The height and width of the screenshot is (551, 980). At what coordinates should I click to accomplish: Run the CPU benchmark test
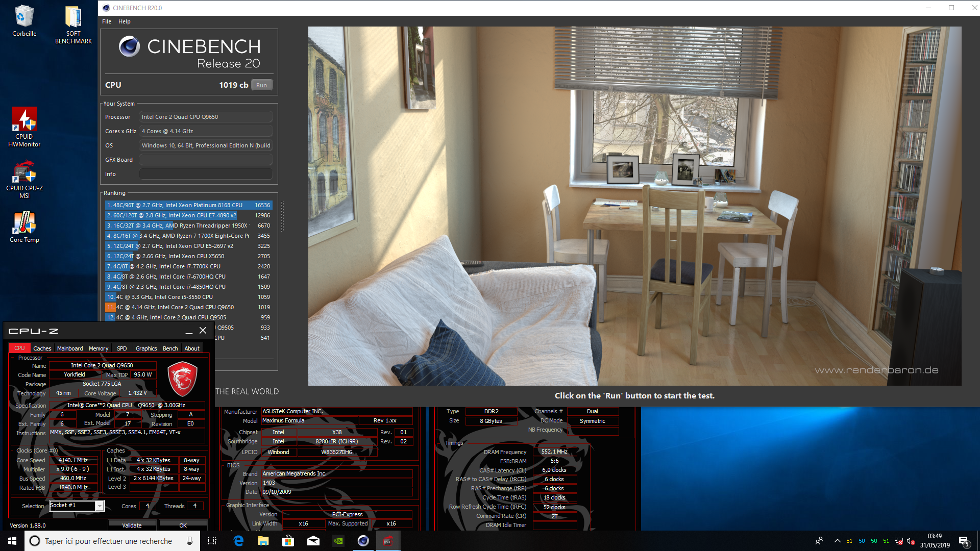262,85
